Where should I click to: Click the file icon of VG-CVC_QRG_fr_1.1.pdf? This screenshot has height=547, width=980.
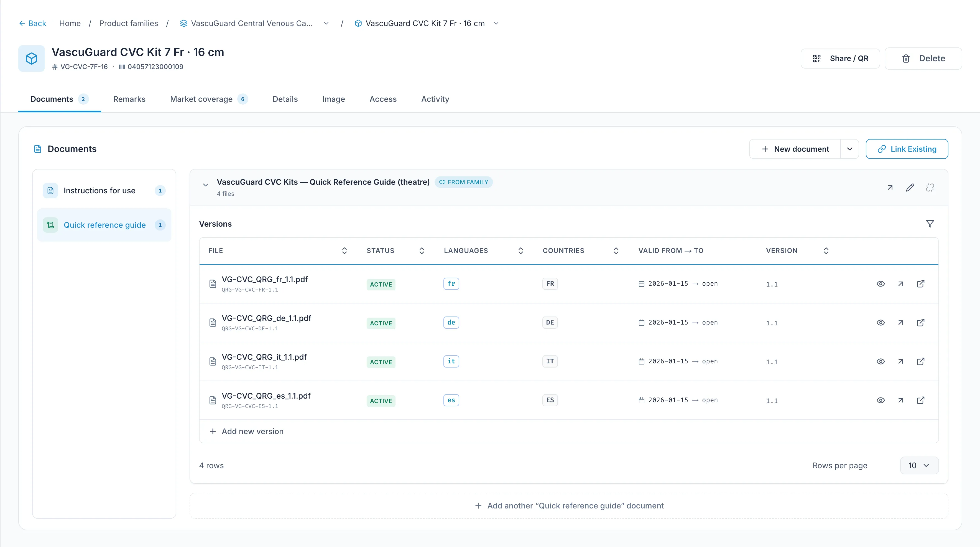coord(213,284)
